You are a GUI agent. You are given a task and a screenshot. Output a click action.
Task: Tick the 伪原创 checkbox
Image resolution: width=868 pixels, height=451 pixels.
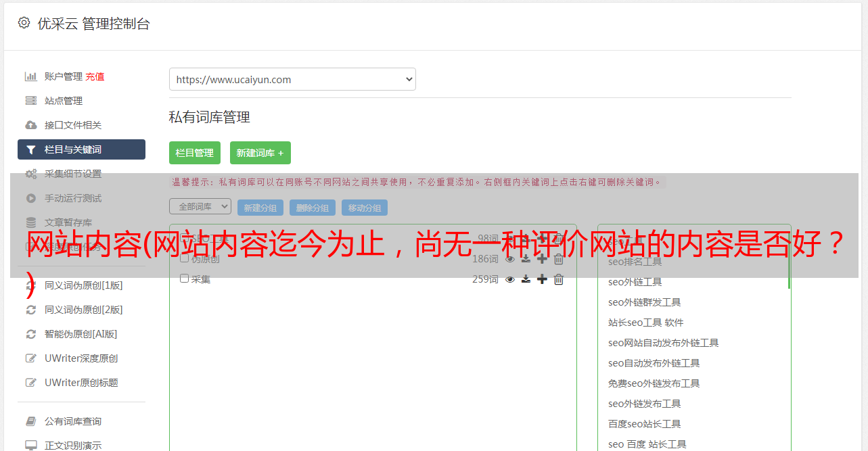click(184, 258)
